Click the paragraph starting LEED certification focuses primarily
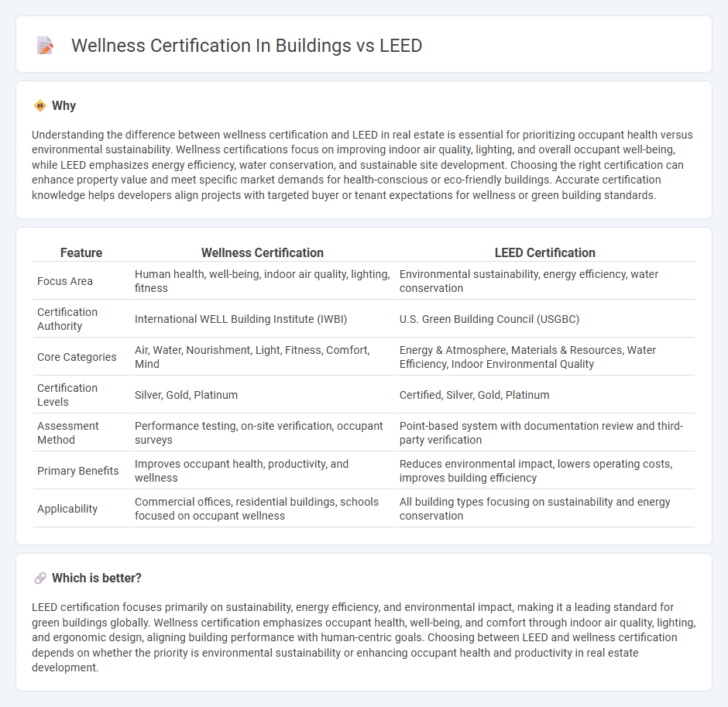Image resolution: width=728 pixels, height=707 pixels. 363,637
